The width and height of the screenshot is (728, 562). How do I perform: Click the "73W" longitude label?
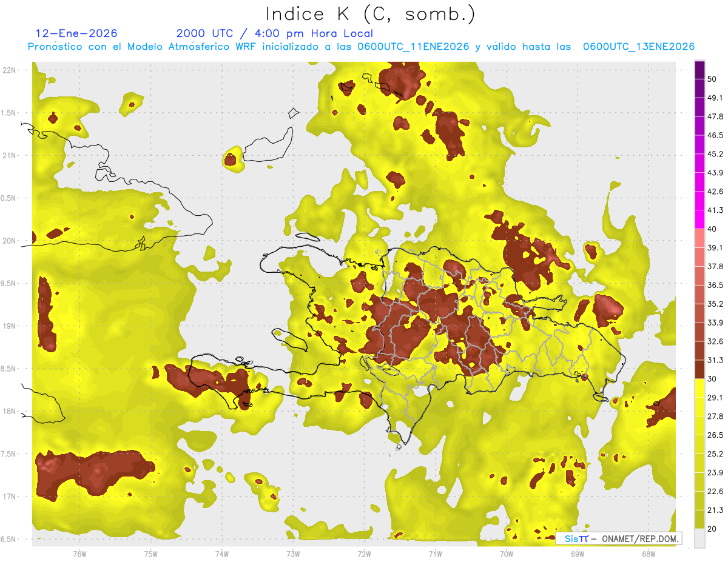coord(293,554)
